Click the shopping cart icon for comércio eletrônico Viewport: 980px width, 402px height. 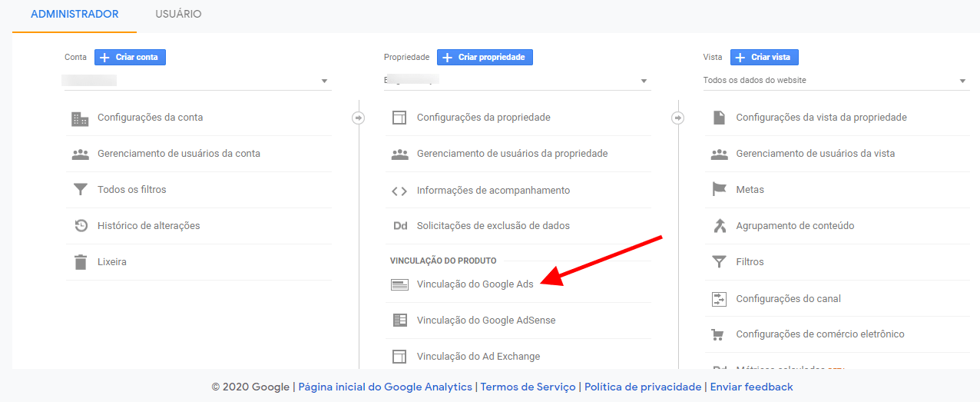pyautogui.click(x=719, y=334)
